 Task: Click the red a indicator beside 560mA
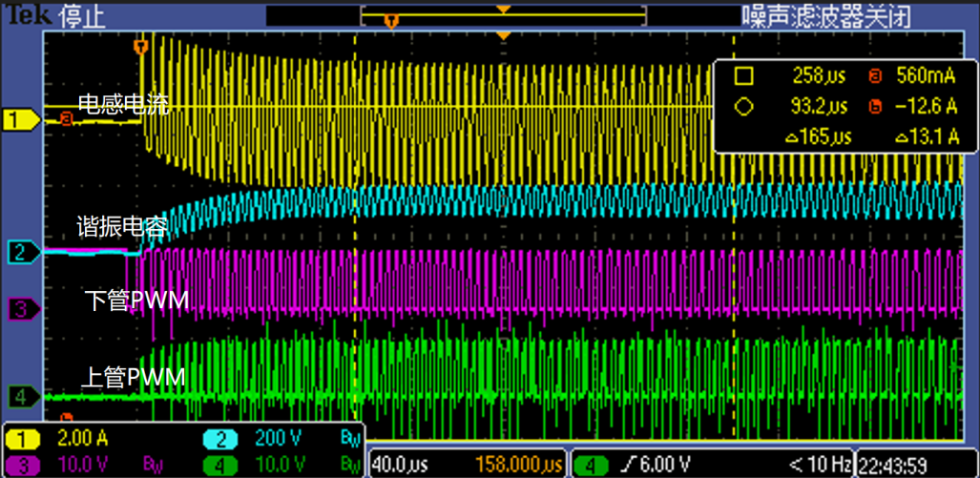coord(875,77)
